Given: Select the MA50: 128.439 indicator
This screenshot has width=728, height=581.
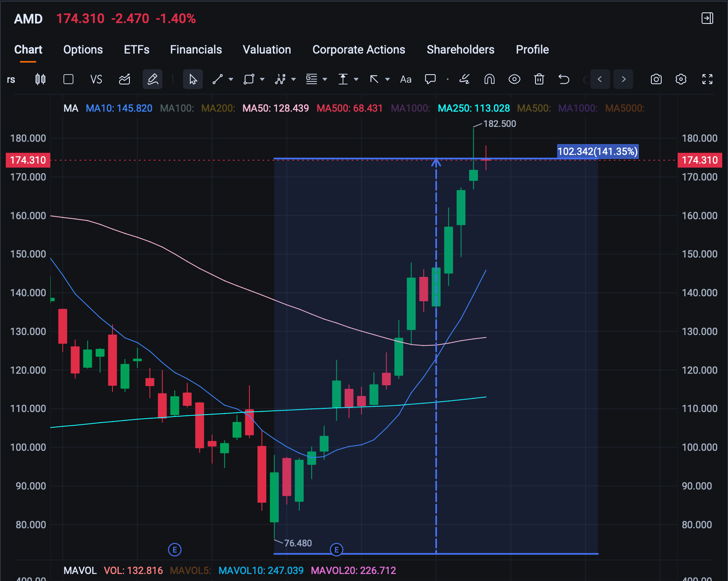Looking at the screenshot, I should (x=275, y=108).
